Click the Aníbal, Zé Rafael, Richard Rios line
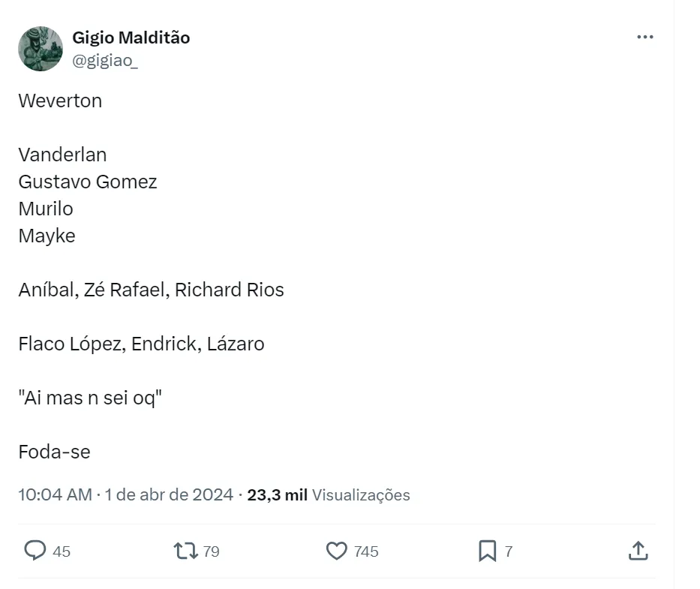700x589 pixels. pos(151,290)
